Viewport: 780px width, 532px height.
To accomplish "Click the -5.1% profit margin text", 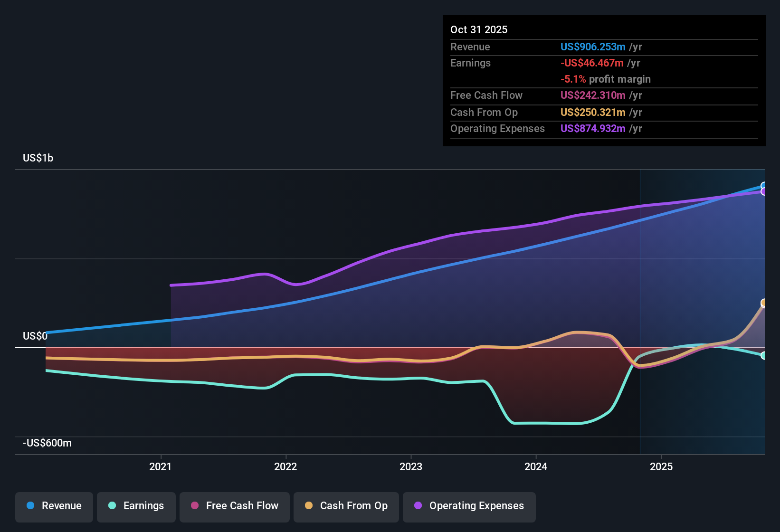I will tap(606, 79).
